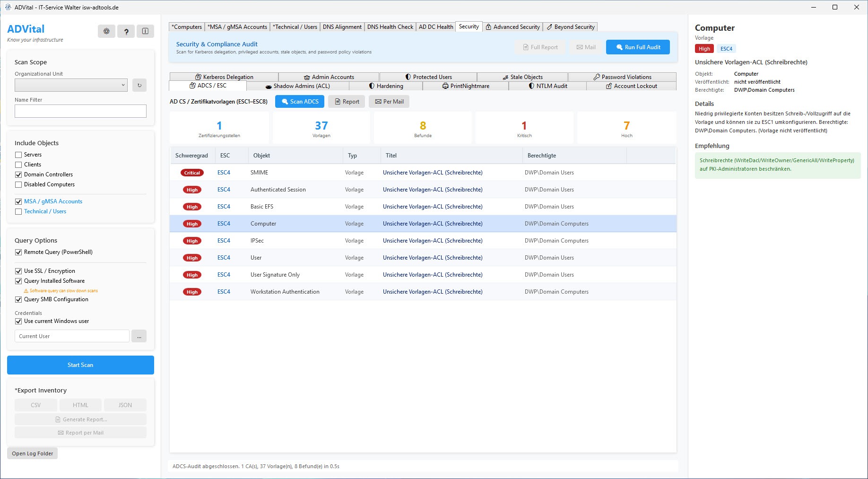Image resolution: width=868 pixels, height=479 pixels.
Task: Open the DNS Health Check tab
Action: click(390, 27)
